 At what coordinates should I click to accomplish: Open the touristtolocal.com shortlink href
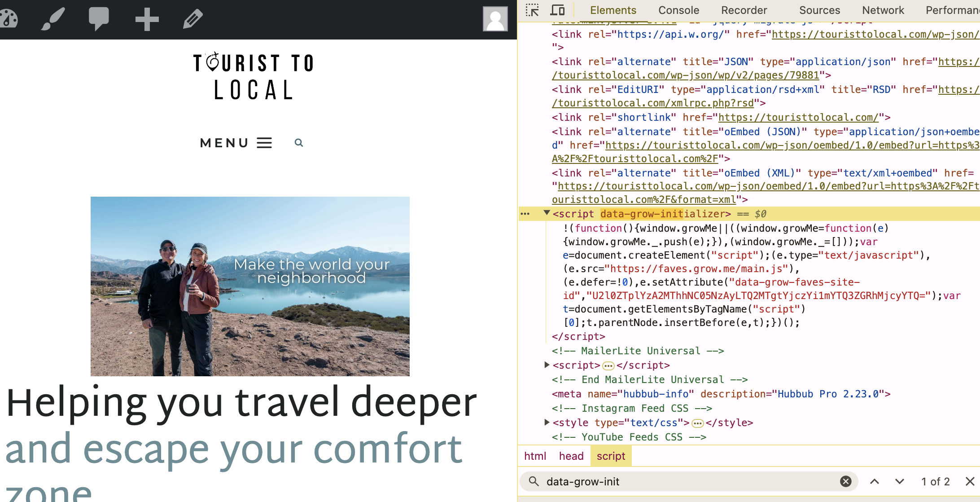coord(798,118)
